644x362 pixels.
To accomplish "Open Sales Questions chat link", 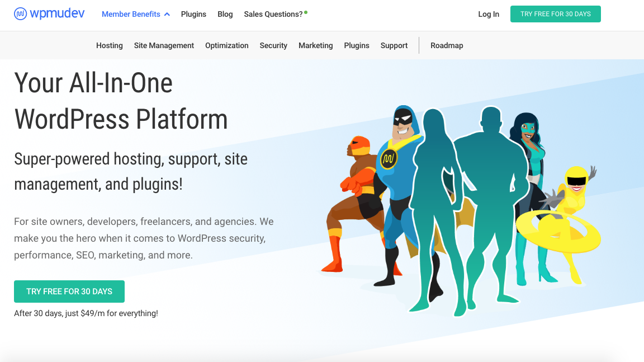I will coord(273,14).
